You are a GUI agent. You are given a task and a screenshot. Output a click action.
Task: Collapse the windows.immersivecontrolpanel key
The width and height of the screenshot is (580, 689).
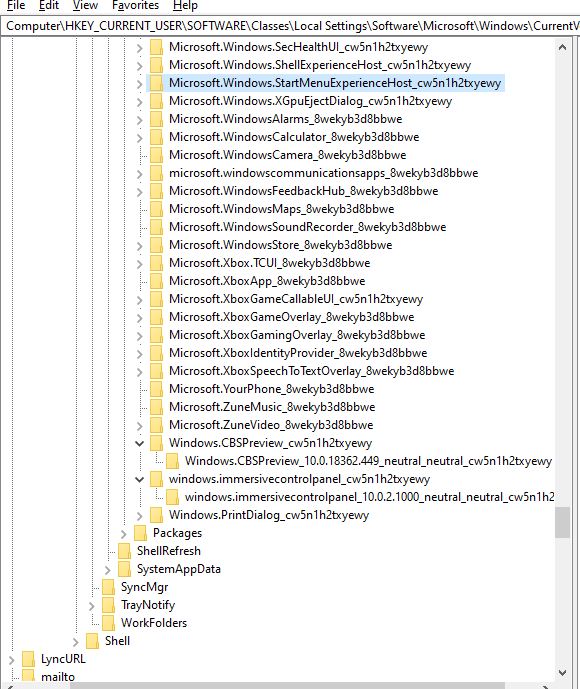coord(139,479)
